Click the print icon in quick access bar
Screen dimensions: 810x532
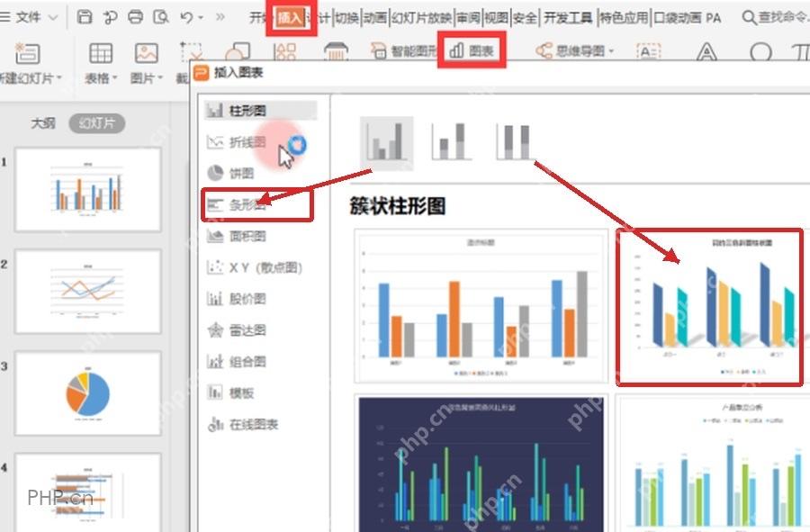click(x=135, y=17)
